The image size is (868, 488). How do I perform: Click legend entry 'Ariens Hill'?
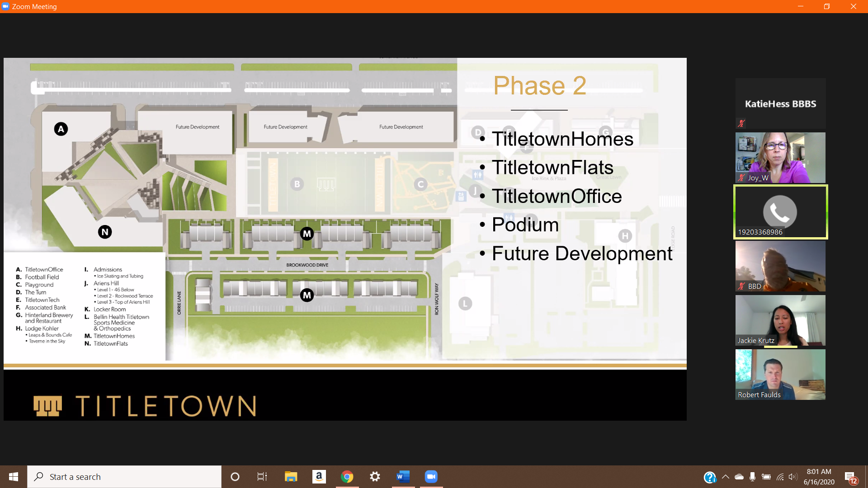106,283
